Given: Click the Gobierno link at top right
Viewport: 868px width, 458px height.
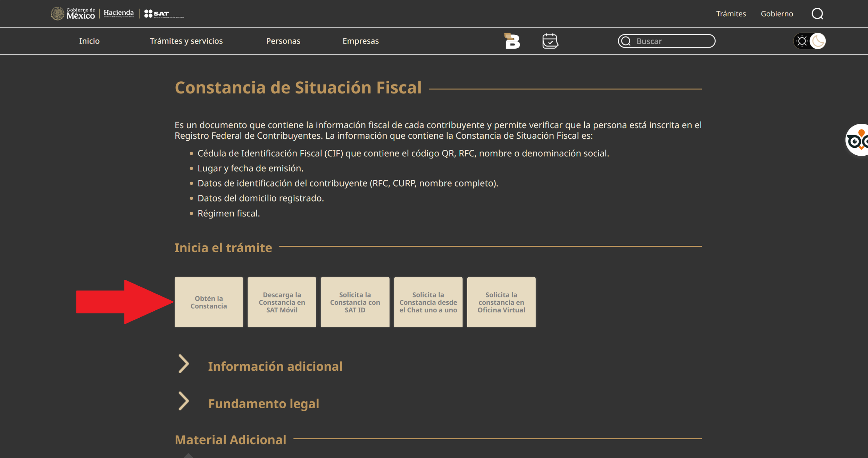Looking at the screenshot, I should pyautogui.click(x=777, y=14).
